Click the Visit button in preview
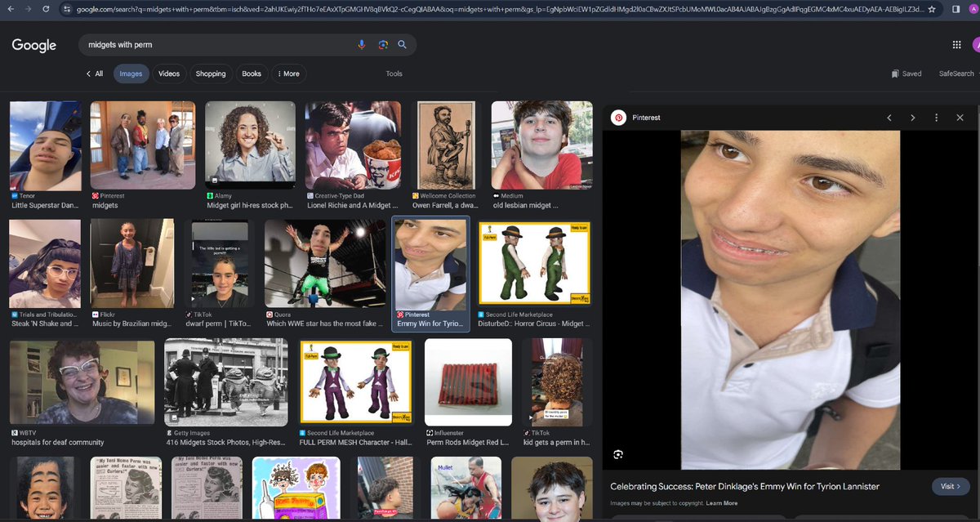 [951, 486]
